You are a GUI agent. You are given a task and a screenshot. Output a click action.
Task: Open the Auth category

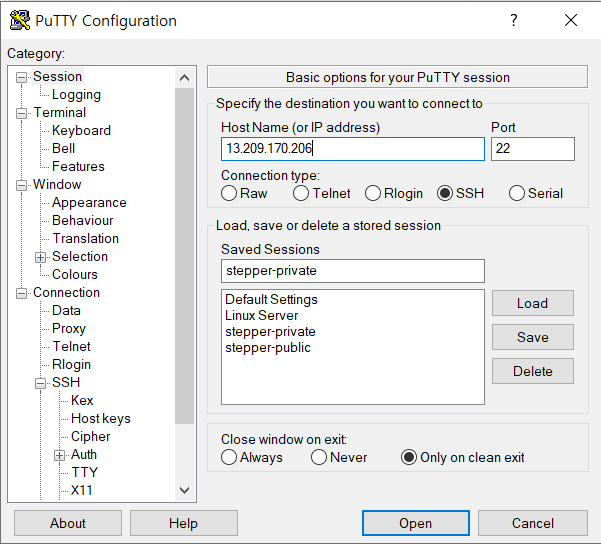point(84,455)
